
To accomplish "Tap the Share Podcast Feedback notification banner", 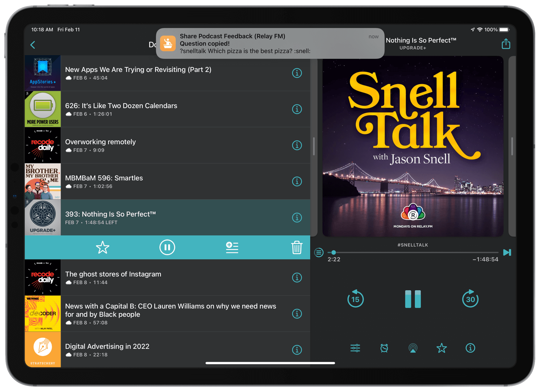I will point(270,44).
